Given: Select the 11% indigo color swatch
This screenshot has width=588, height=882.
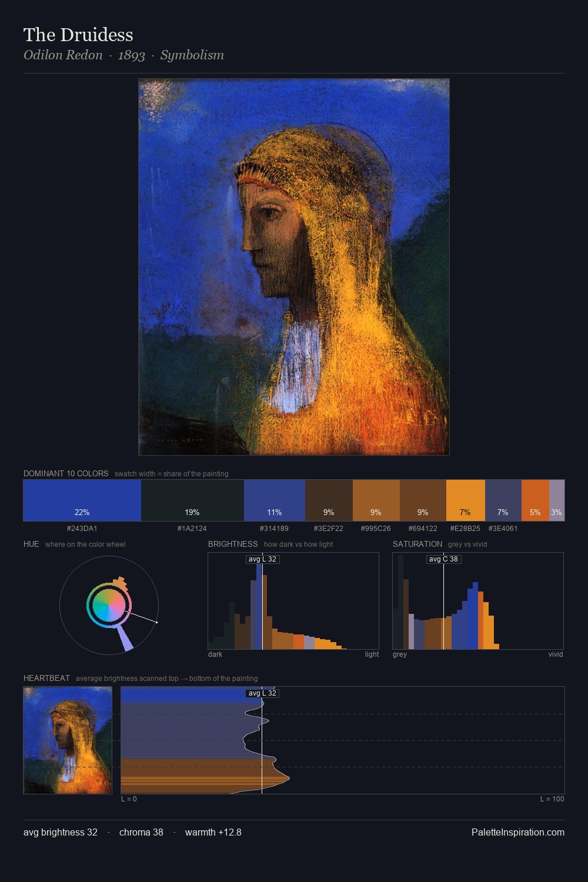Looking at the screenshot, I should click(x=275, y=500).
